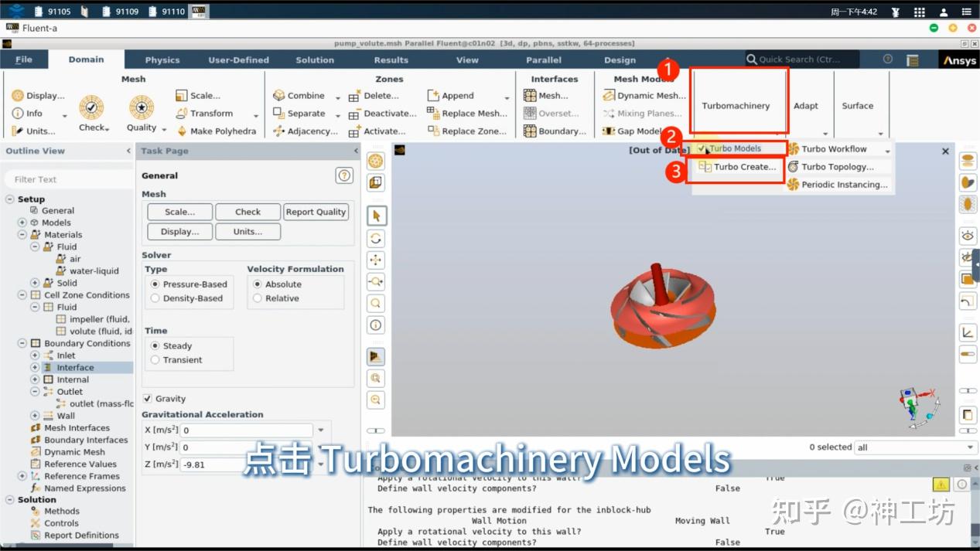The height and width of the screenshot is (551, 980).
Task: Toggle the Turbo Models checkbox
Action: click(x=701, y=148)
